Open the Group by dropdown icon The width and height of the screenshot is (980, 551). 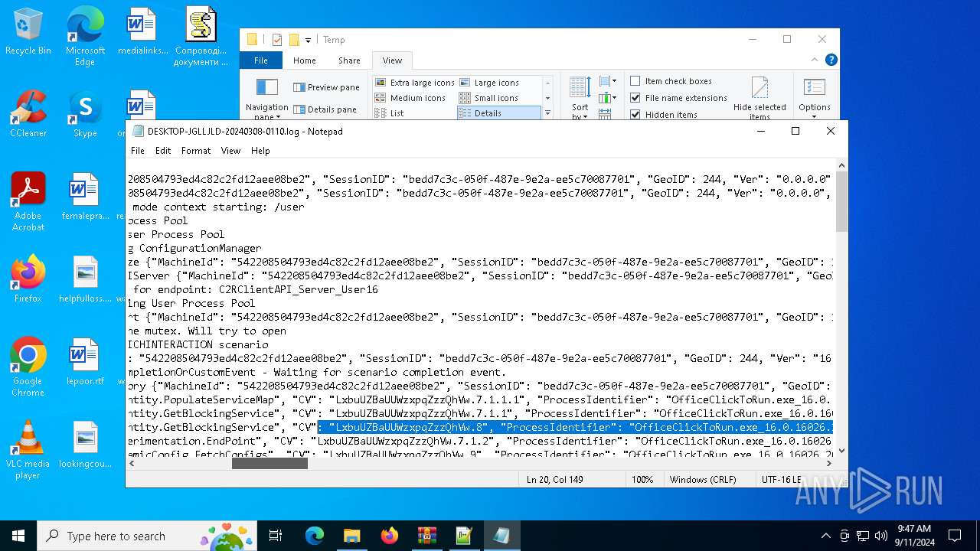coord(606,81)
